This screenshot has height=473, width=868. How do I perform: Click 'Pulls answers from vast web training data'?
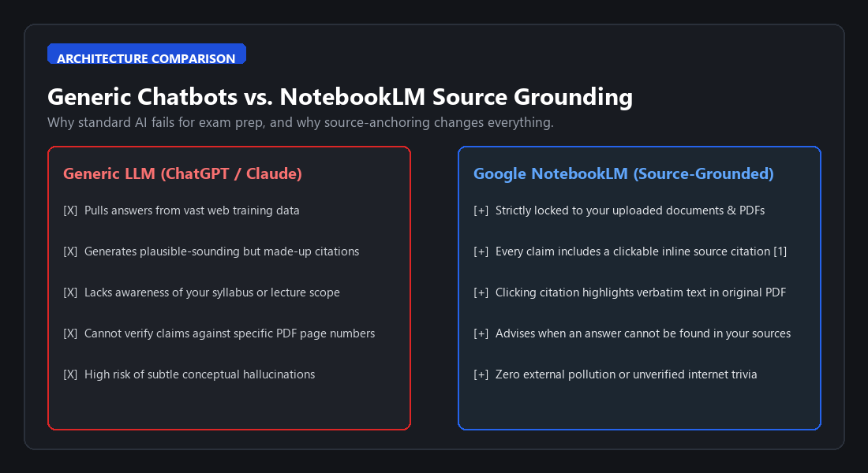(x=192, y=210)
